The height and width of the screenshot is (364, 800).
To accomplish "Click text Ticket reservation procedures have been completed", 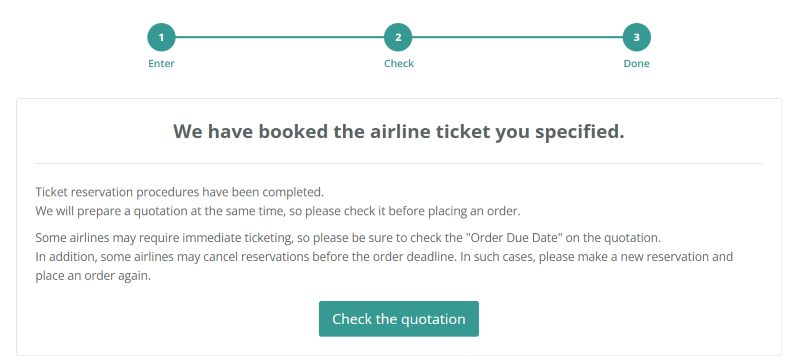I will (x=180, y=192).
